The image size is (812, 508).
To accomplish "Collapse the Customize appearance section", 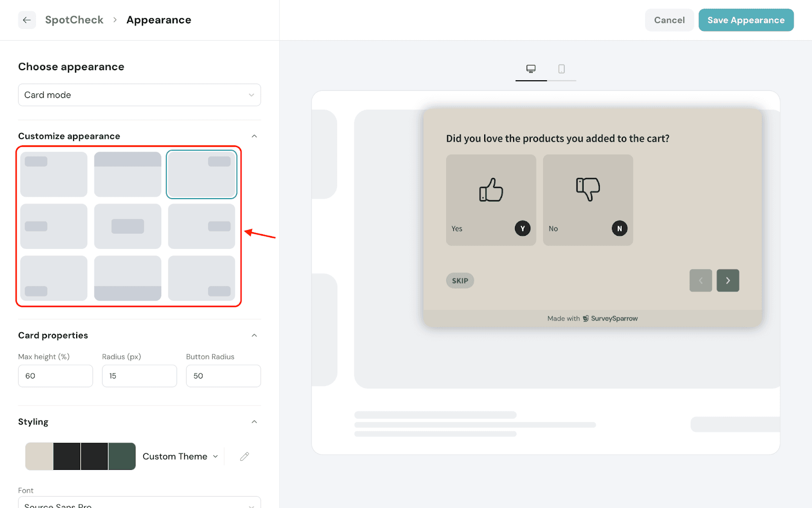I will point(254,136).
